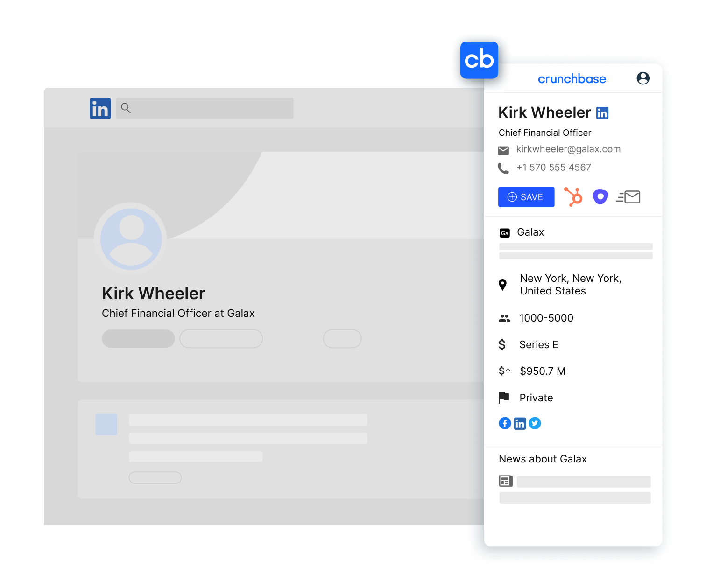Focus the LinkedIn search field

click(x=205, y=108)
